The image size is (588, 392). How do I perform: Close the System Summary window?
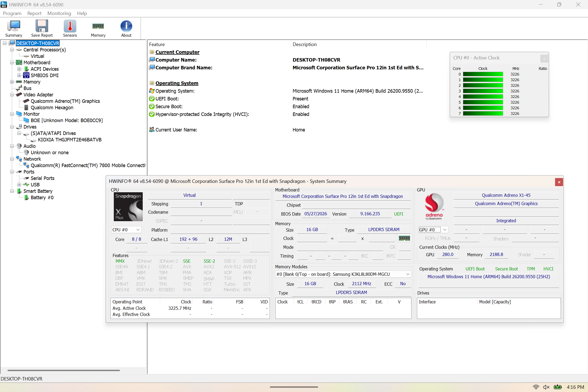coord(559,182)
